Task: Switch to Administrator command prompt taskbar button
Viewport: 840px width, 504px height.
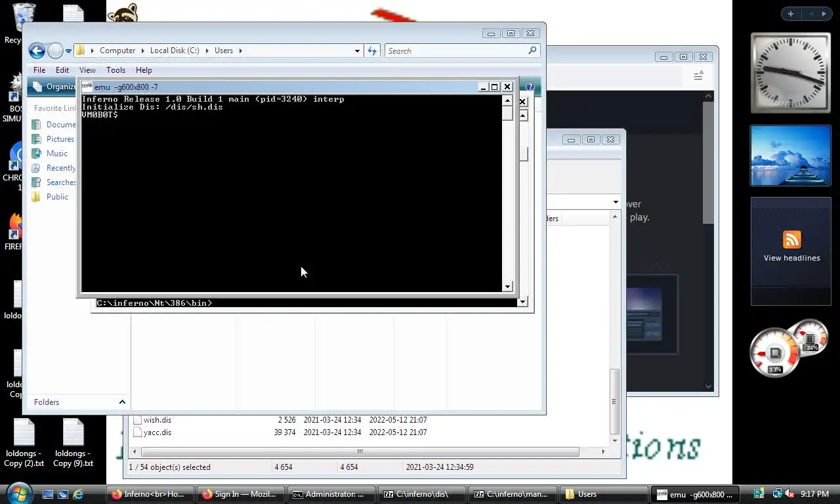Action: coord(331,494)
